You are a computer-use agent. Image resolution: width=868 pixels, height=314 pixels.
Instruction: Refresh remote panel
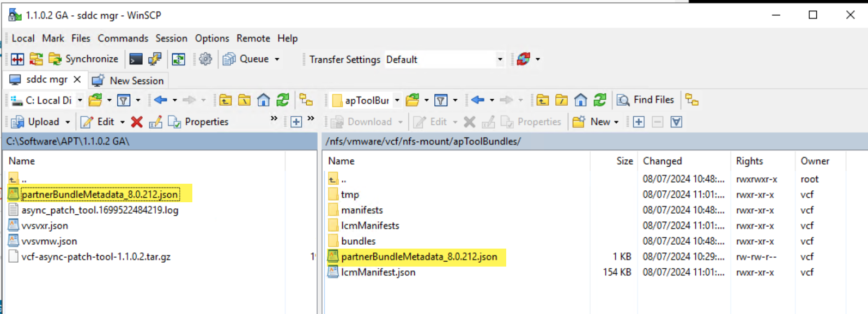click(x=600, y=100)
